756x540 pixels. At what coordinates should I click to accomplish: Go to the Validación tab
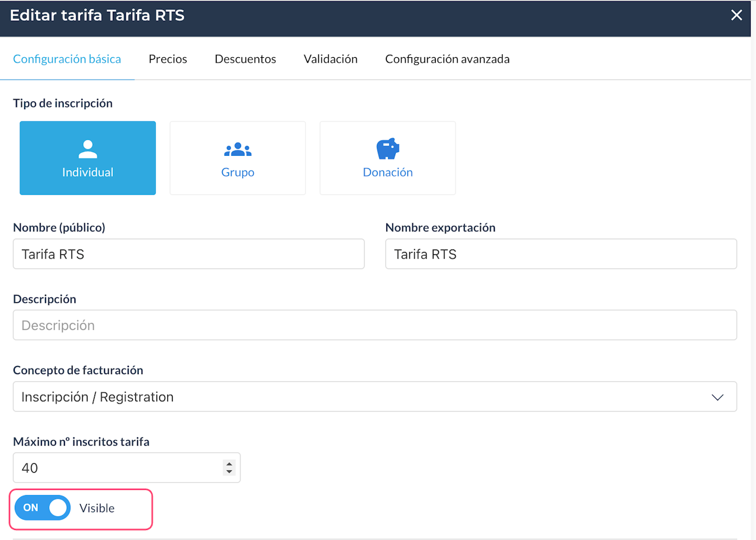[331, 59]
